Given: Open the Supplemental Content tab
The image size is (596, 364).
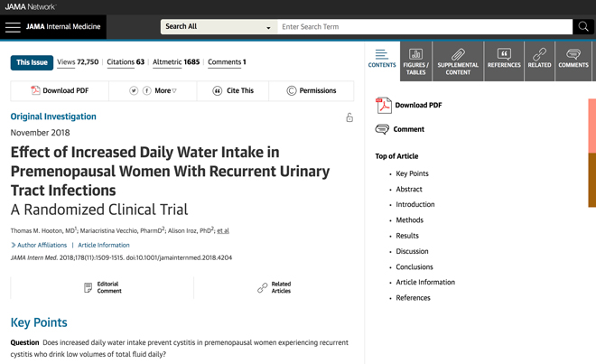Looking at the screenshot, I should (x=458, y=61).
